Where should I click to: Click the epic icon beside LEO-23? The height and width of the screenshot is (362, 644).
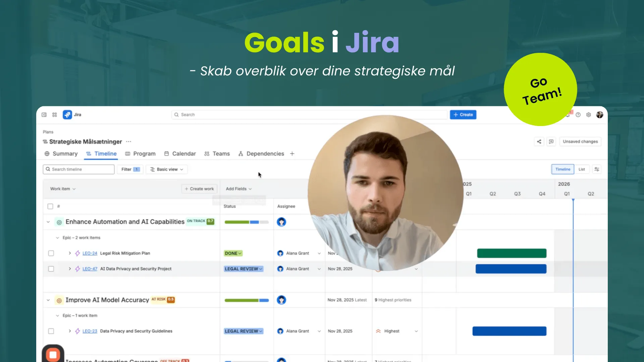(x=77, y=331)
